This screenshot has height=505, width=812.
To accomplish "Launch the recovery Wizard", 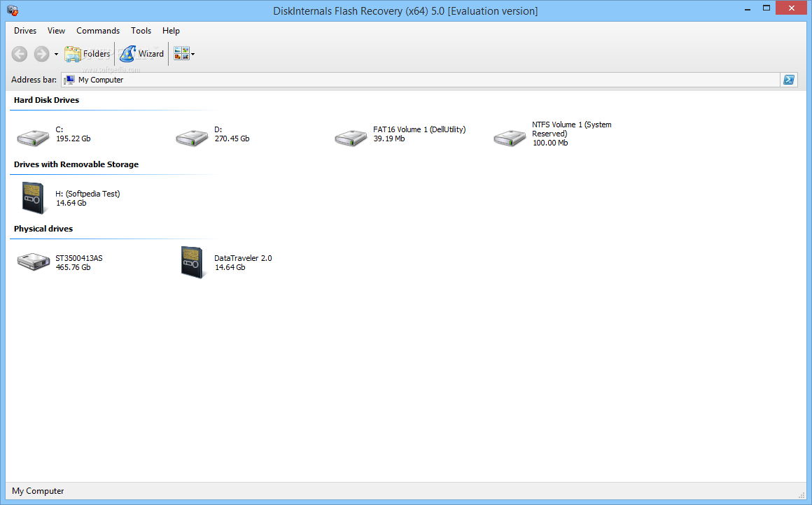I will [142, 54].
